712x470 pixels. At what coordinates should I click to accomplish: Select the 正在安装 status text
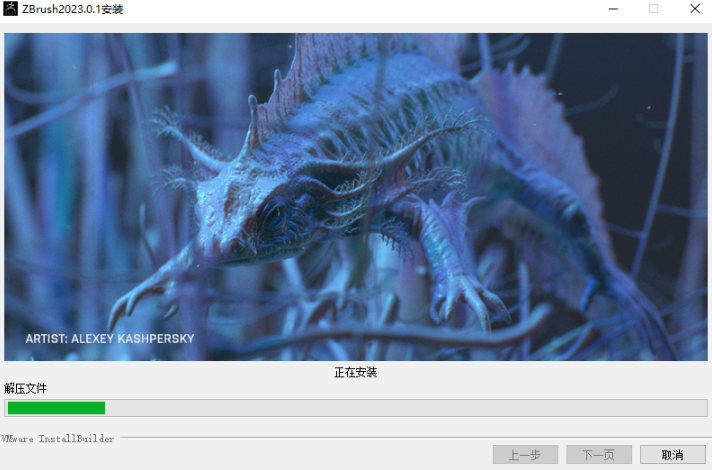(356, 372)
